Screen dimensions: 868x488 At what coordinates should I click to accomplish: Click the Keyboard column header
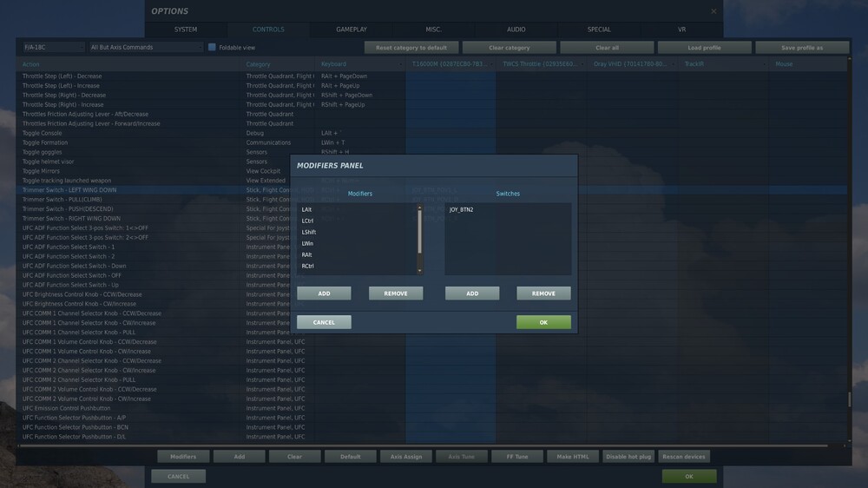pos(360,64)
